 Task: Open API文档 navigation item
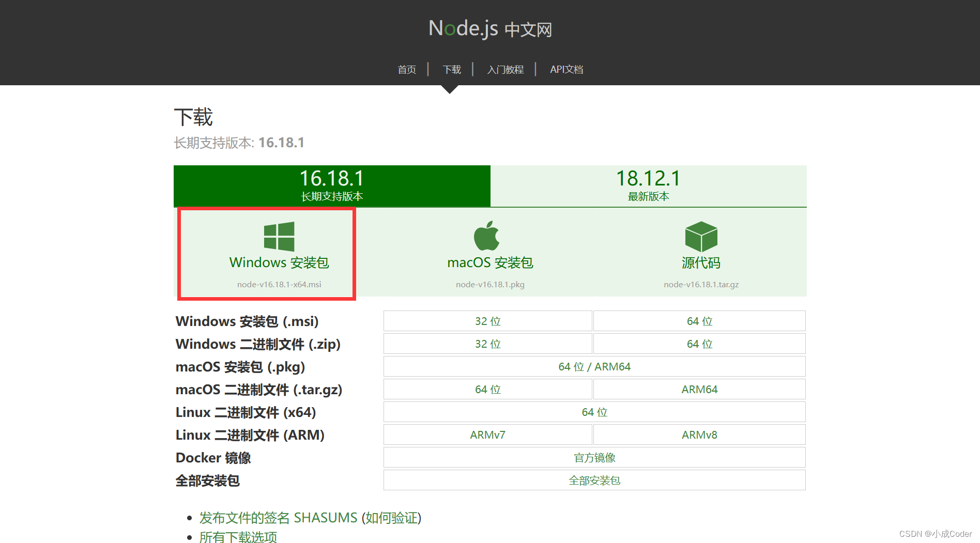pos(566,69)
